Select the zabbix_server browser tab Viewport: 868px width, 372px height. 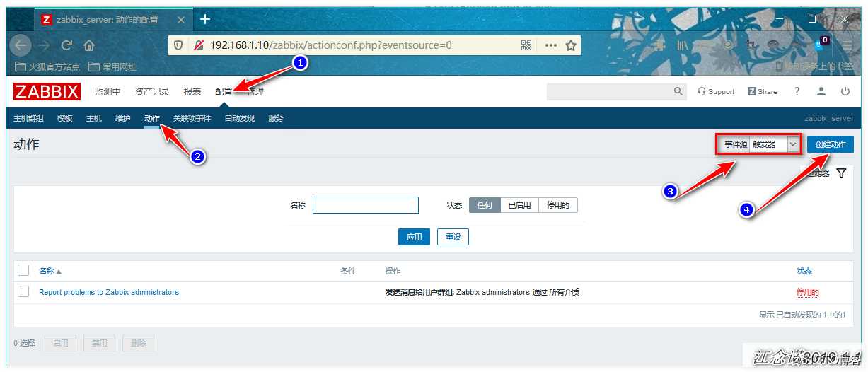pyautogui.click(x=113, y=19)
